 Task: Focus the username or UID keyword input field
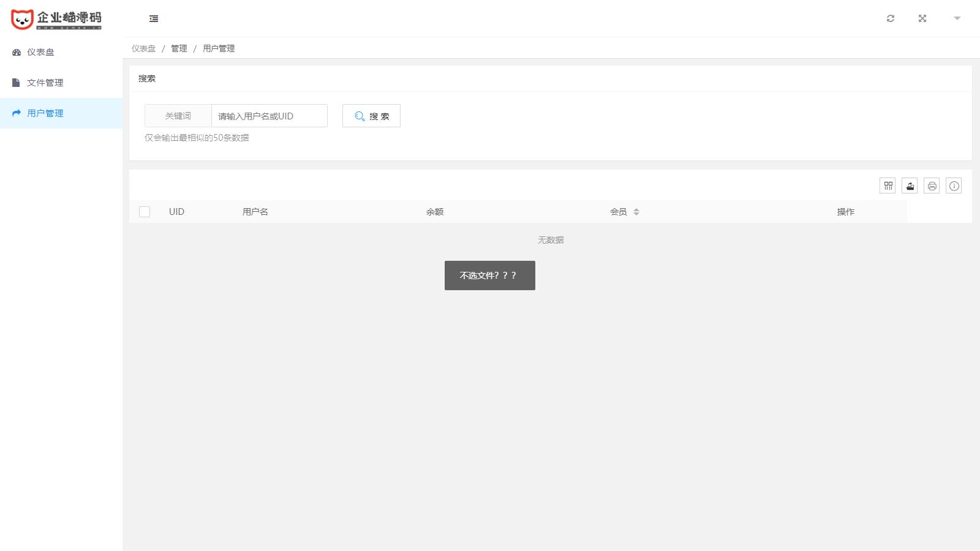(269, 116)
